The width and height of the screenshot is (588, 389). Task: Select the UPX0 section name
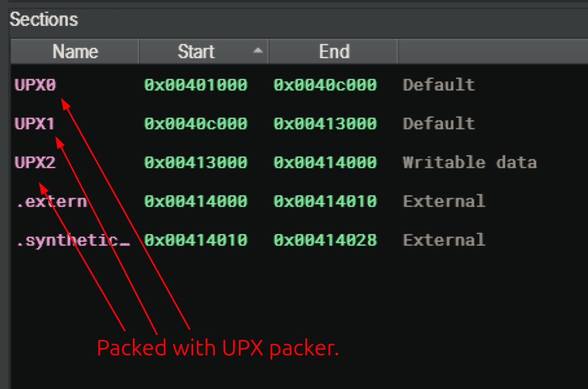pyautogui.click(x=35, y=85)
